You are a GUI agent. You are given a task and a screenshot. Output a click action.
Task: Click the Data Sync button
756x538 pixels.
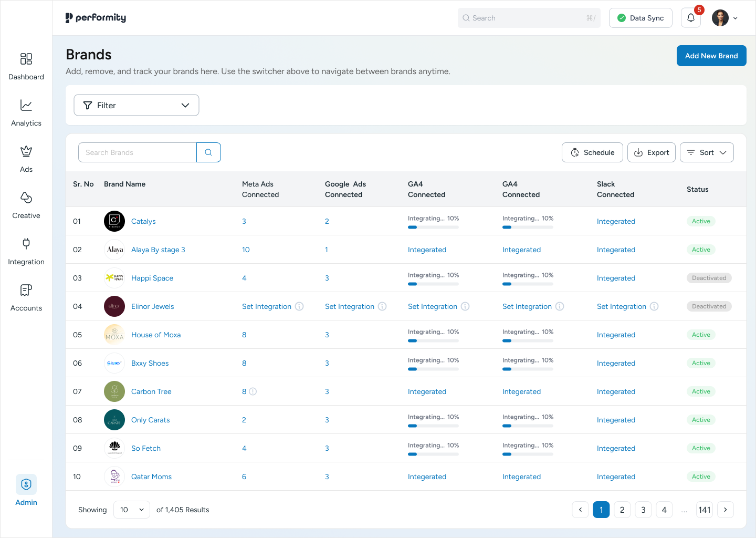click(x=640, y=18)
